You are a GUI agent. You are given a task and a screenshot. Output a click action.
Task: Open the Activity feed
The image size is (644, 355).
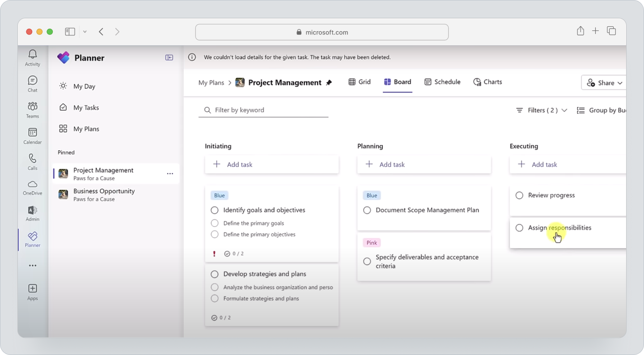[x=32, y=57]
